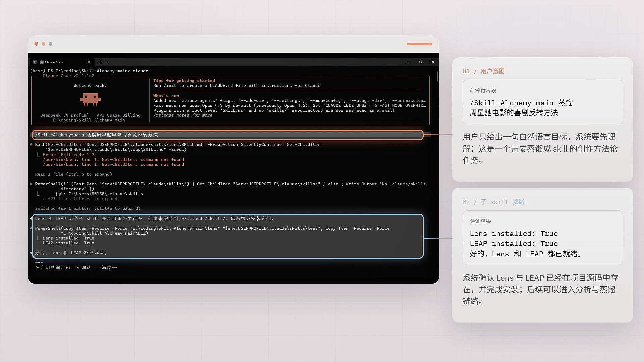Click the 'Run /init to create a CLAUDE.md' tip
This screenshot has height=362, width=644.
(237, 86)
